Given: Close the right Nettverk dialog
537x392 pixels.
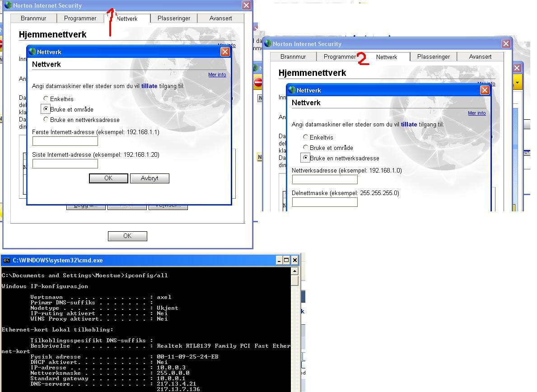Looking at the screenshot, I should [x=485, y=90].
